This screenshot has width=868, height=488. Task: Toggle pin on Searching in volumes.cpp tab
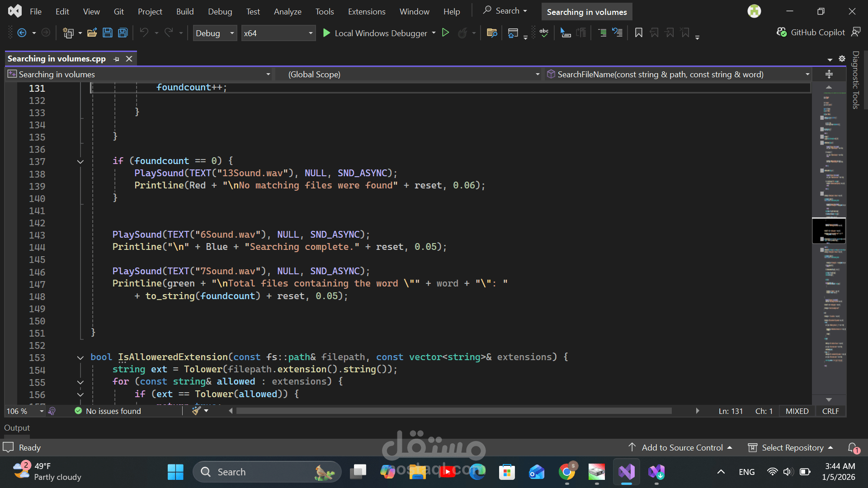click(x=117, y=59)
